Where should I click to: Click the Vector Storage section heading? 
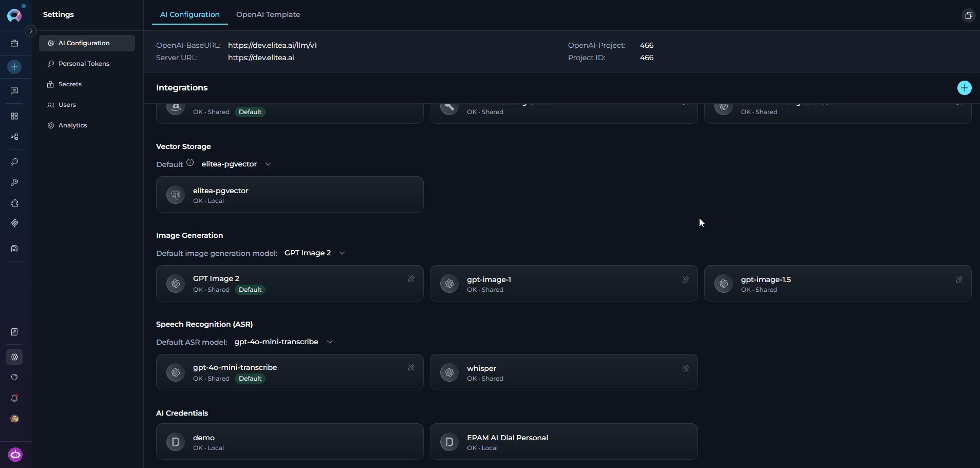(183, 146)
